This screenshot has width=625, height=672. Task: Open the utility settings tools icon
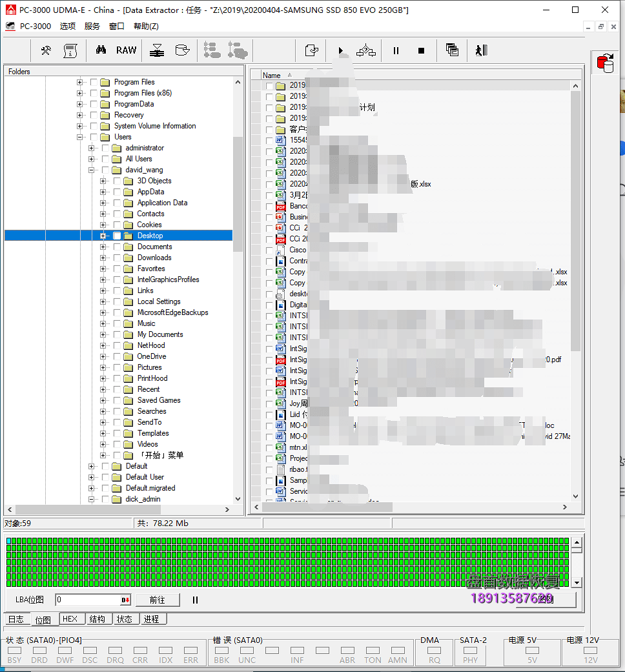[x=46, y=50]
